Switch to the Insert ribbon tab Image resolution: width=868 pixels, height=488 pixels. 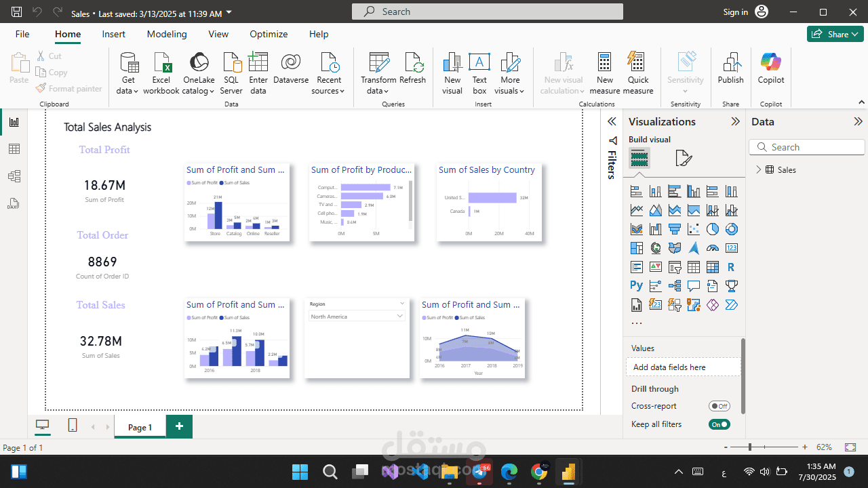114,34
